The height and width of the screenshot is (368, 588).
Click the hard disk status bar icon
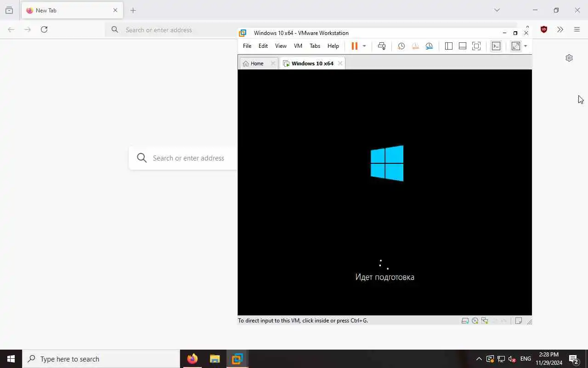coord(465,321)
